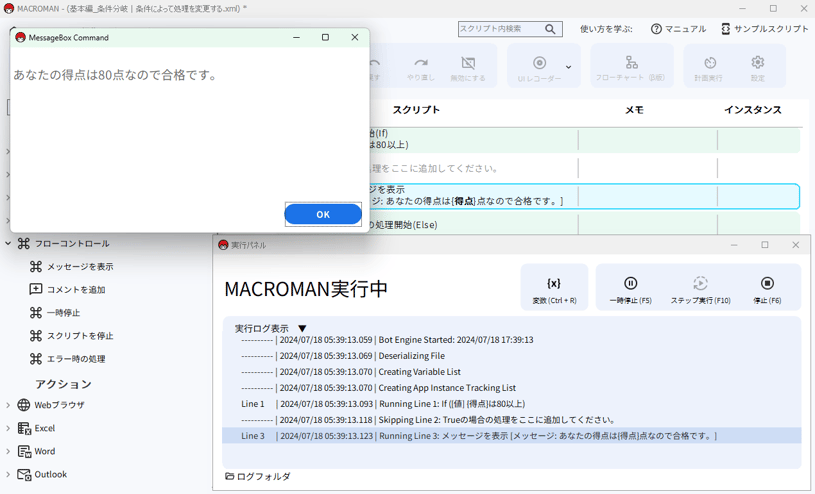This screenshot has width=815, height=494.
Task: Select メッセージを表示 command
Action: [x=80, y=267]
